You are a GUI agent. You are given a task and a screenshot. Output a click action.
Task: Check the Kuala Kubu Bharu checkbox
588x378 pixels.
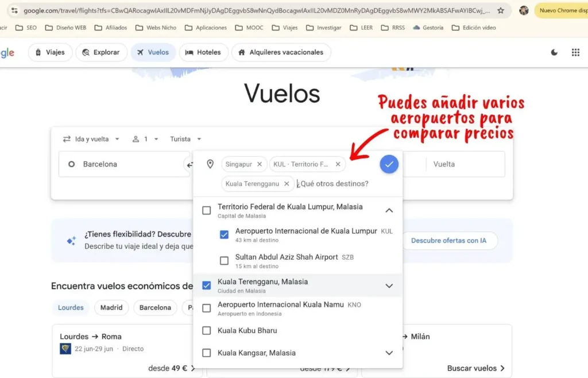(206, 330)
